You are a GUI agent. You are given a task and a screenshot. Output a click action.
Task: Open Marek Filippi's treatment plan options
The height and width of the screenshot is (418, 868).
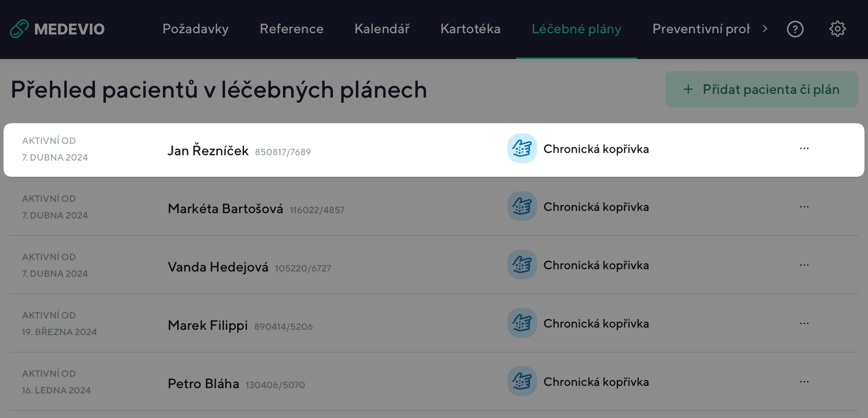(804, 323)
